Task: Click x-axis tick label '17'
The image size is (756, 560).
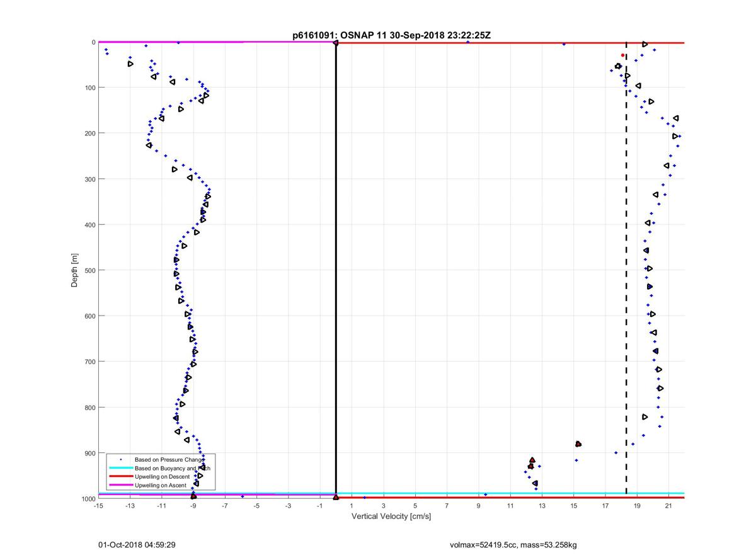Action: coord(605,506)
